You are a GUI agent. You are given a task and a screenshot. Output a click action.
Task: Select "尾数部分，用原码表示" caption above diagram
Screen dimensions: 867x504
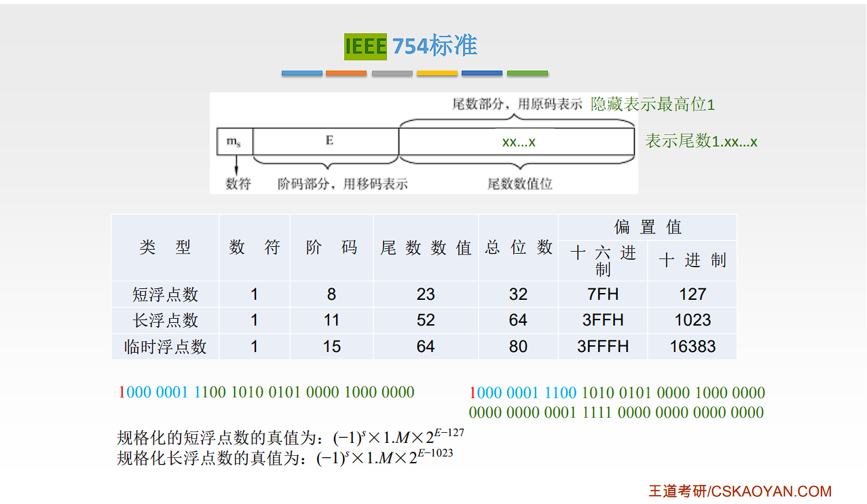coord(517,104)
